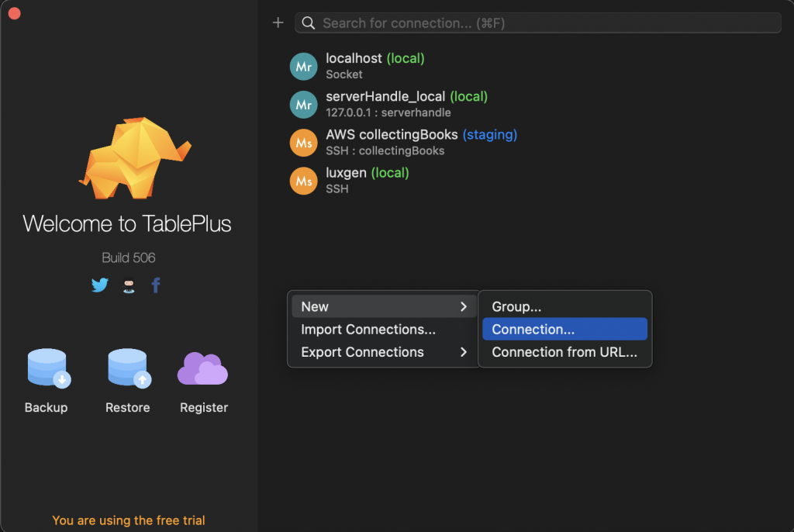Click the Build 506 text
This screenshot has width=794, height=532.
point(129,258)
